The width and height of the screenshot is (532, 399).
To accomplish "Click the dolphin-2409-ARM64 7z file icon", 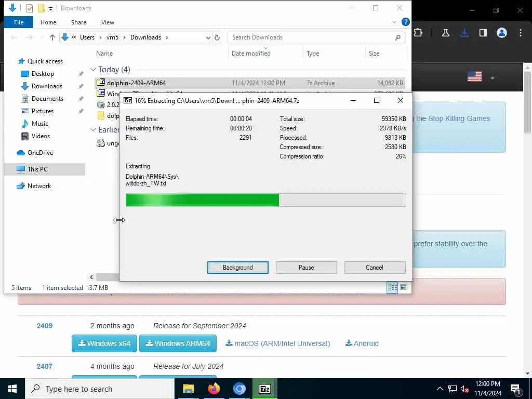I will [x=101, y=83].
